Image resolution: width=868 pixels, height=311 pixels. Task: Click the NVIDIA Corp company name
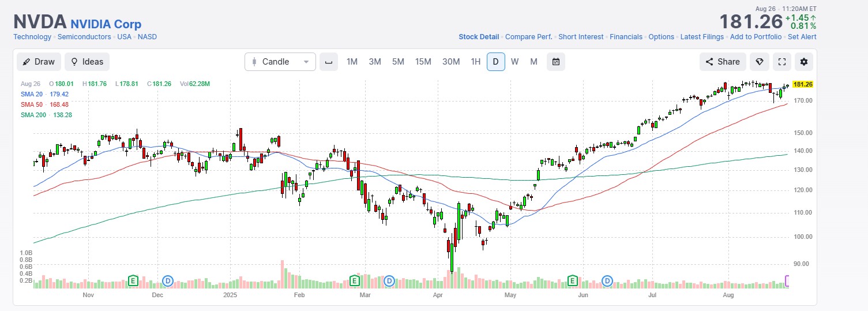[x=106, y=24]
